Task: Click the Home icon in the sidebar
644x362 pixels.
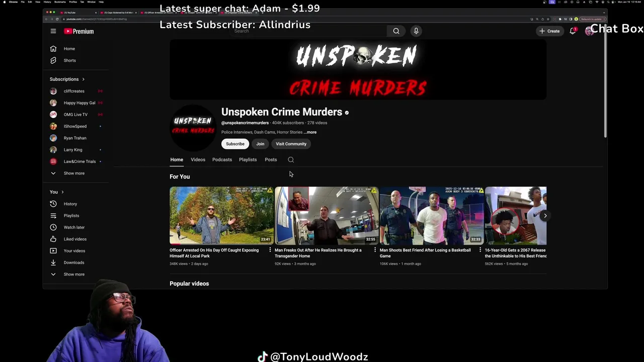Action: (53, 49)
